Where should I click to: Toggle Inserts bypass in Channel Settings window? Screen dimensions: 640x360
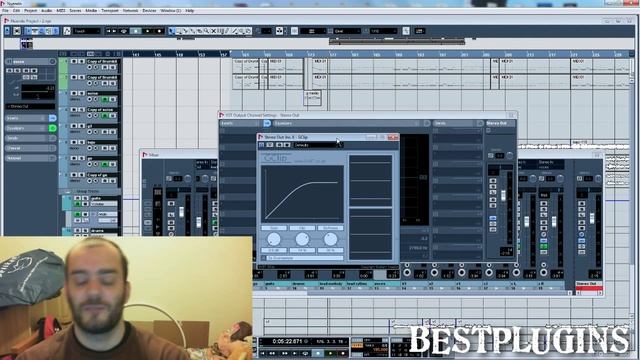coord(267,123)
